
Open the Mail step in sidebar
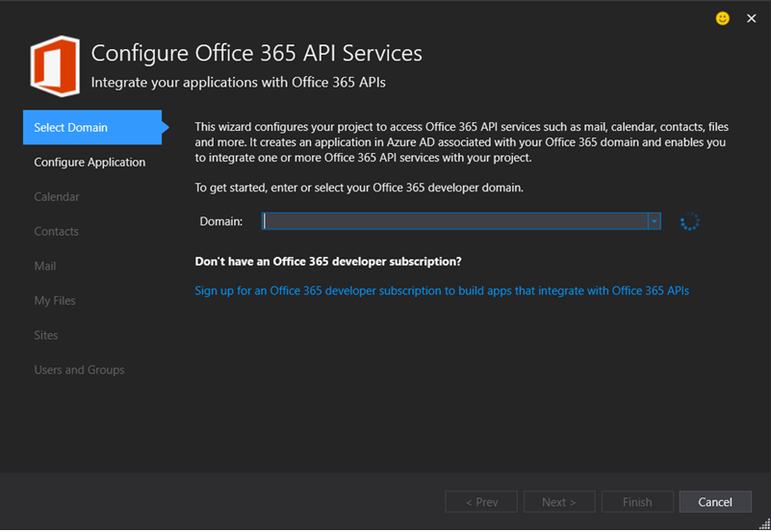tap(45, 266)
